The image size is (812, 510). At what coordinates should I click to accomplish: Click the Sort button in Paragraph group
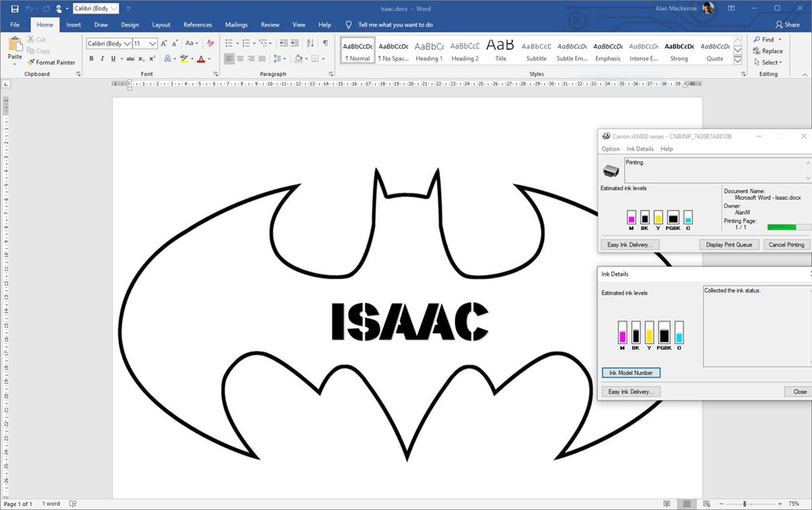point(312,44)
